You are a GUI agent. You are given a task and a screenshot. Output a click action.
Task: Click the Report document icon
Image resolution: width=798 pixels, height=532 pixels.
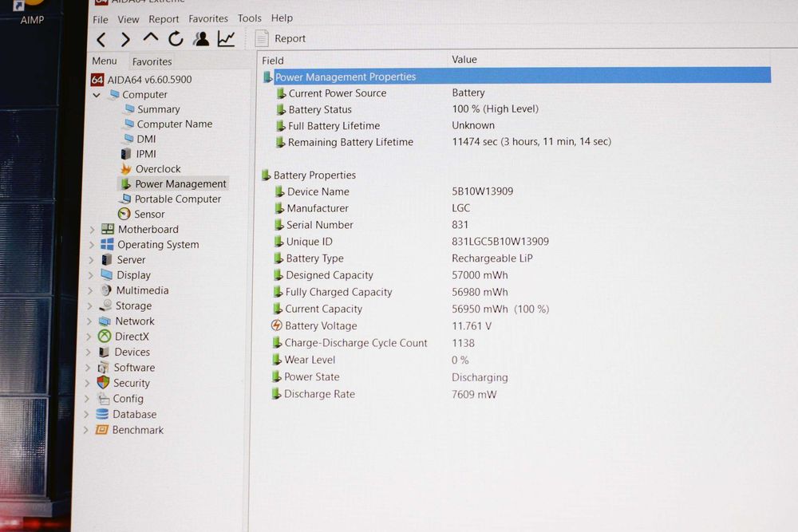tap(262, 38)
